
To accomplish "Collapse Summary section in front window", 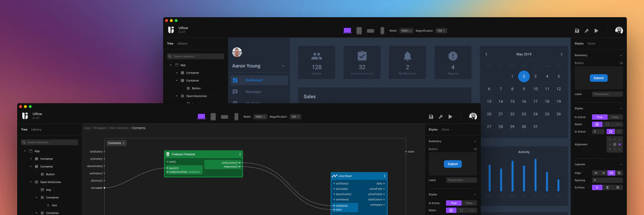I will click(475, 141).
